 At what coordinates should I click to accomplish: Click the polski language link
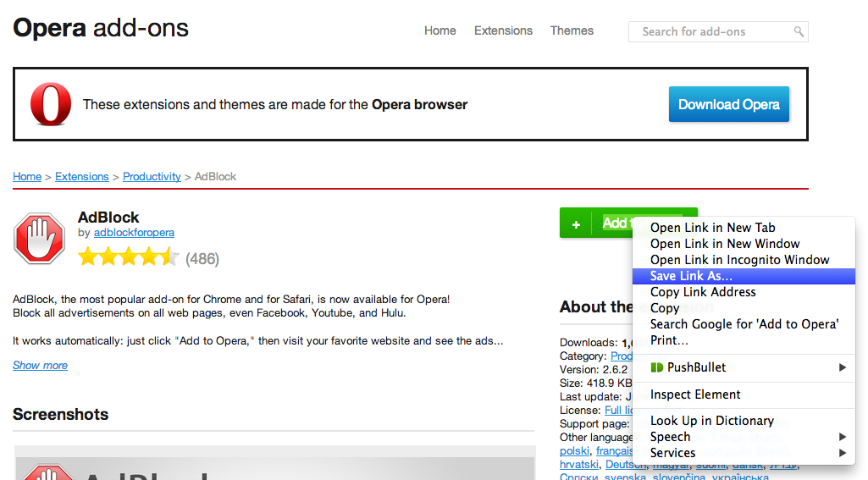tap(575, 451)
